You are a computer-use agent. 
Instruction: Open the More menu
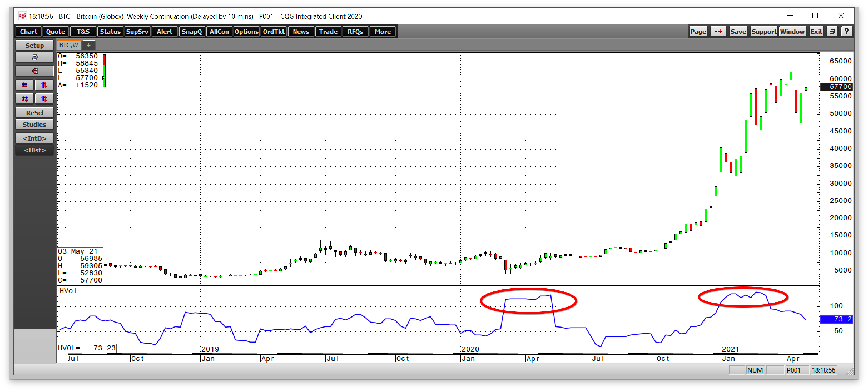tap(383, 31)
